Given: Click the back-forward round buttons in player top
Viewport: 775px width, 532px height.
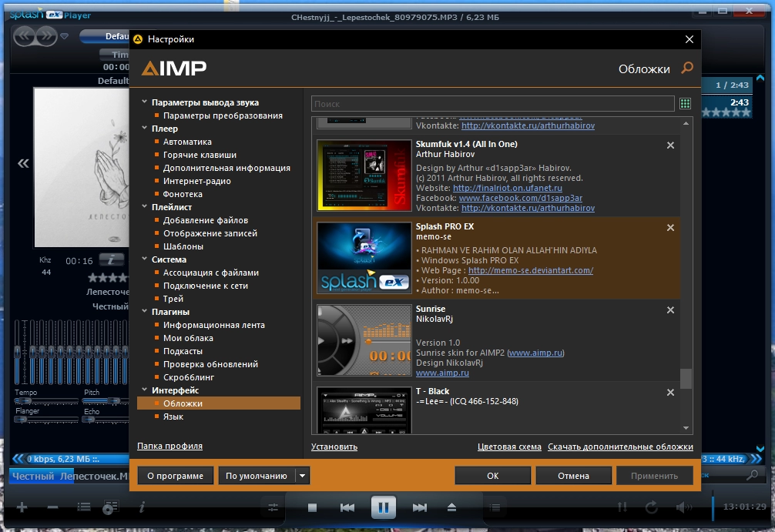Looking at the screenshot, I should coord(35,36).
